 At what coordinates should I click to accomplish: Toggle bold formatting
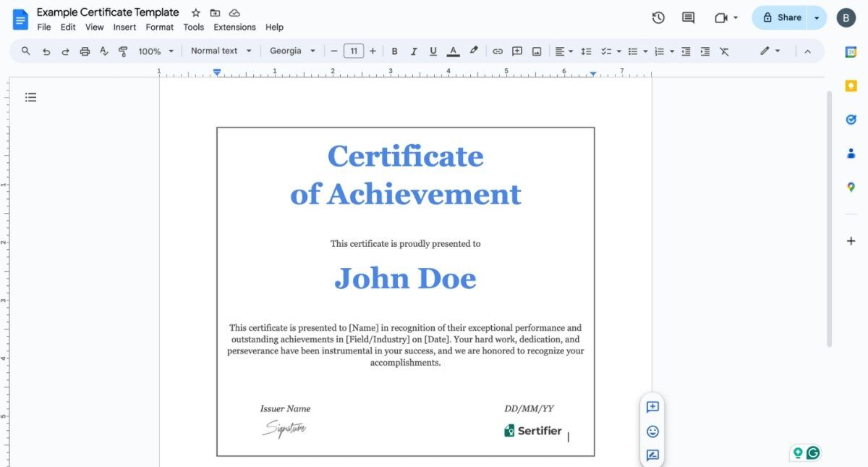click(394, 51)
